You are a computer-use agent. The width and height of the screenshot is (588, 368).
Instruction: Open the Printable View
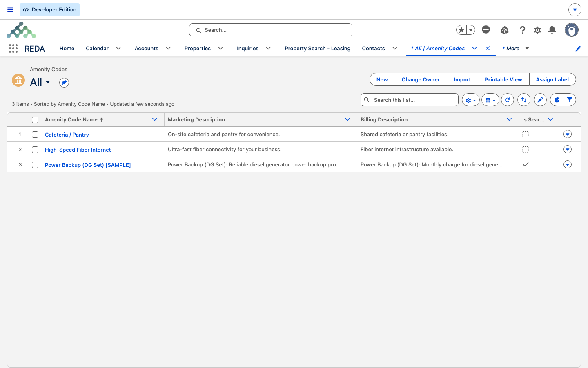[x=503, y=79]
